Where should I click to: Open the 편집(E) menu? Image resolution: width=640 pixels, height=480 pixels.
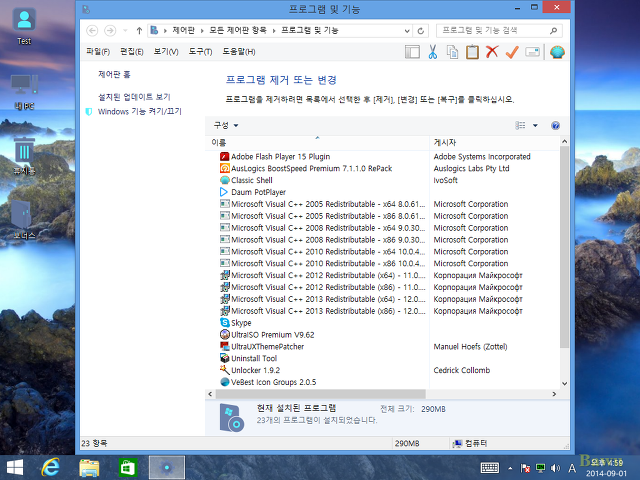pyautogui.click(x=131, y=51)
